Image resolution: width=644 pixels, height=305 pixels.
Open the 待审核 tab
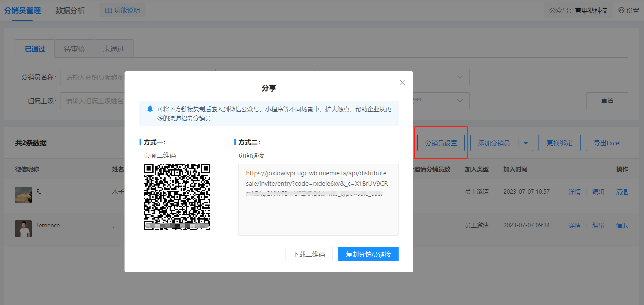pyautogui.click(x=74, y=49)
